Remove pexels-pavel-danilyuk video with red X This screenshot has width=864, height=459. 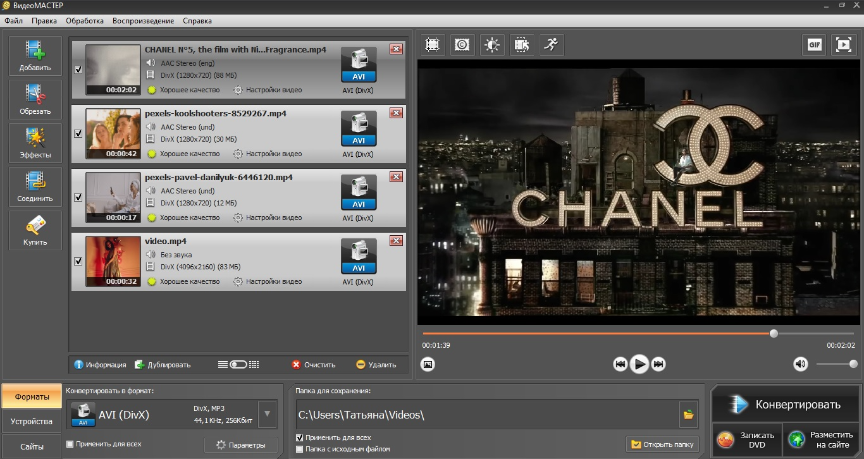pos(396,177)
